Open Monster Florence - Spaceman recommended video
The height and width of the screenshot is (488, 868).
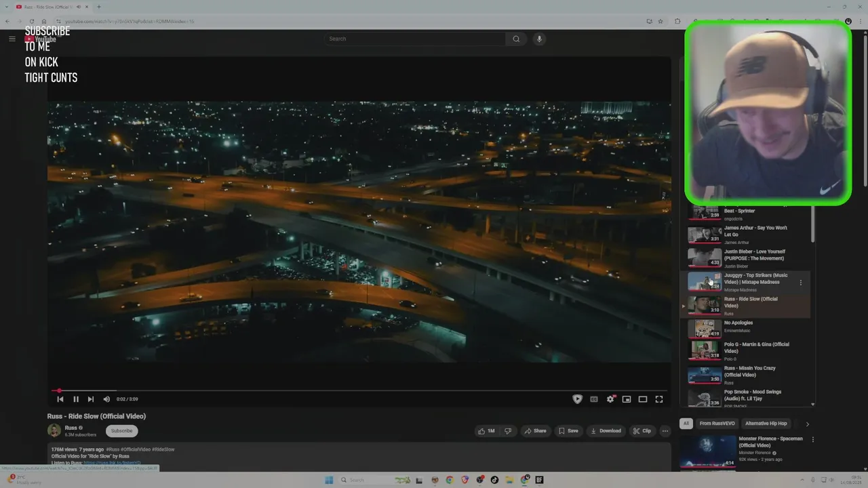pyautogui.click(x=743, y=451)
